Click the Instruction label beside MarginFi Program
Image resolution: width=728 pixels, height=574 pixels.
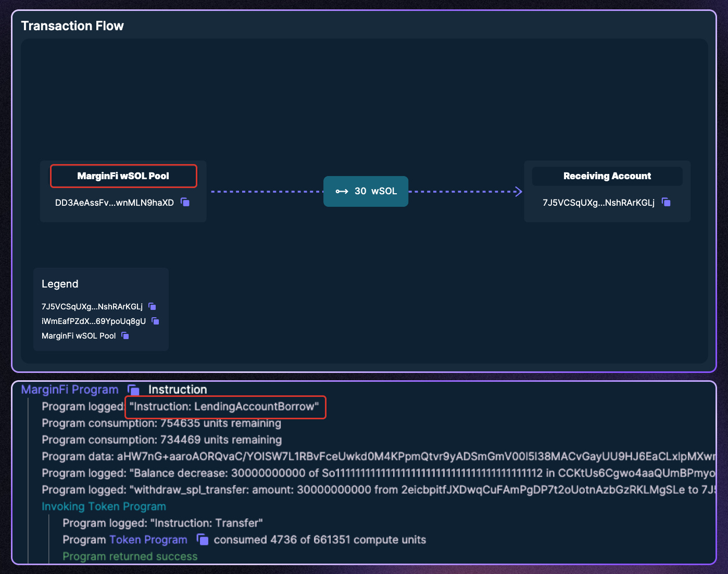click(178, 390)
